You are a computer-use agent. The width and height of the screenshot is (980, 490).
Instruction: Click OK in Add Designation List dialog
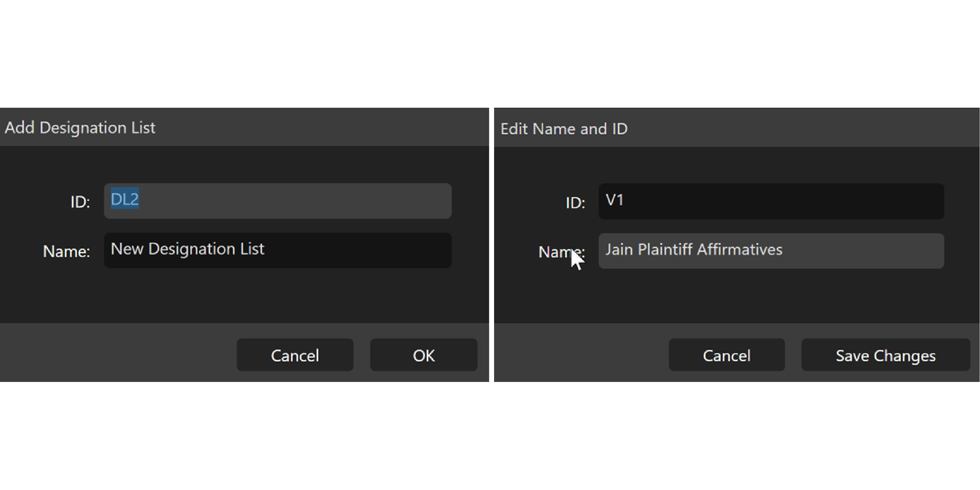[424, 355]
